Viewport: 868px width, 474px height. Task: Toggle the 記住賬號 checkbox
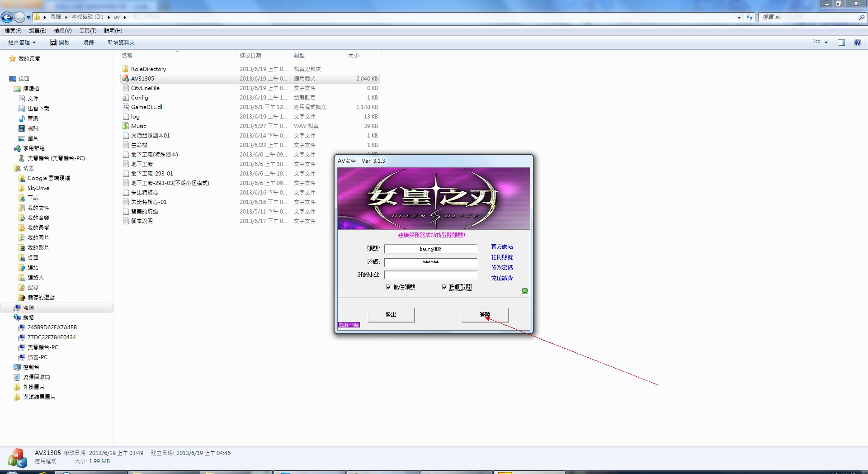pyautogui.click(x=388, y=287)
